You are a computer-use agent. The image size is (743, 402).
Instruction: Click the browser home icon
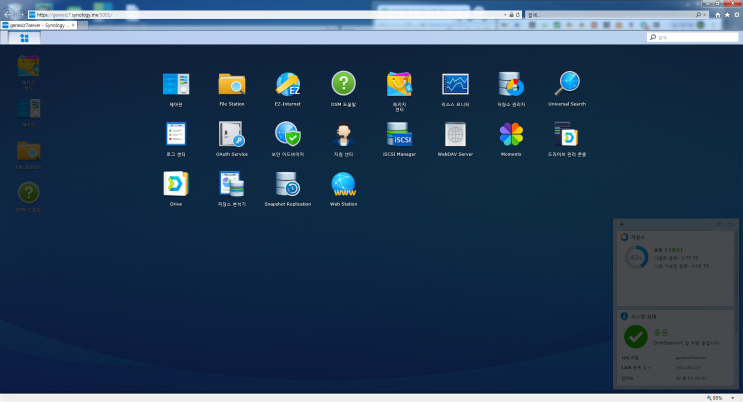717,15
